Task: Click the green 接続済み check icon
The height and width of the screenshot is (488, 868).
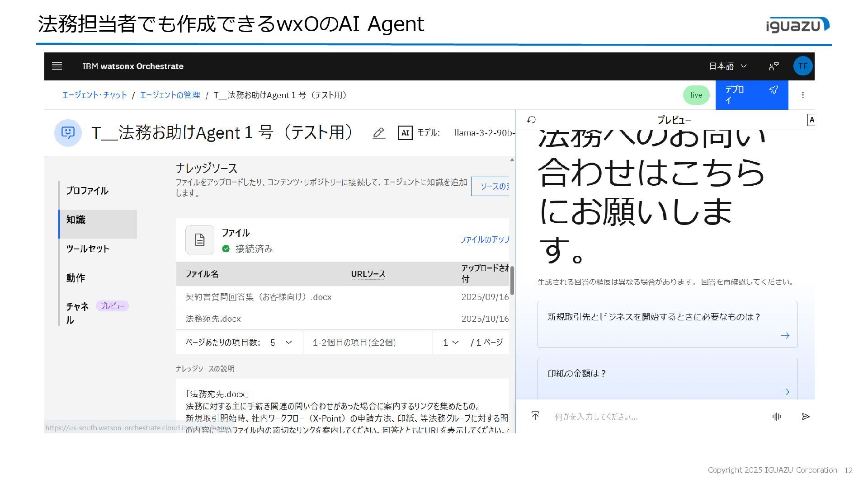Action: pos(226,249)
